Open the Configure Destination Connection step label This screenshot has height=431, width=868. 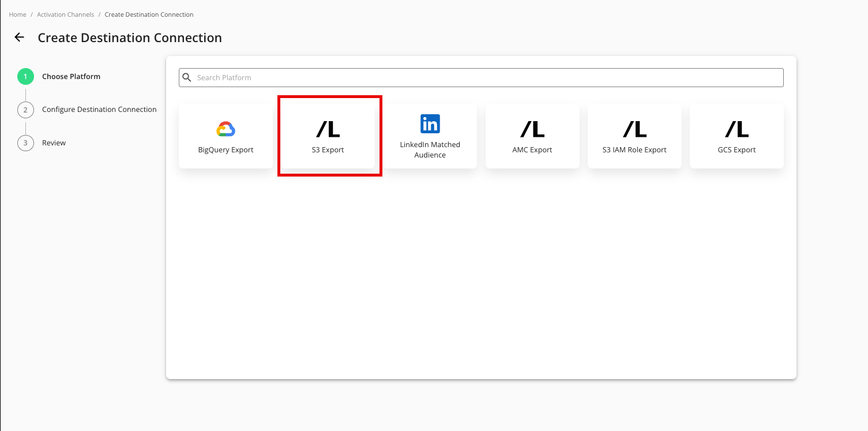click(99, 110)
